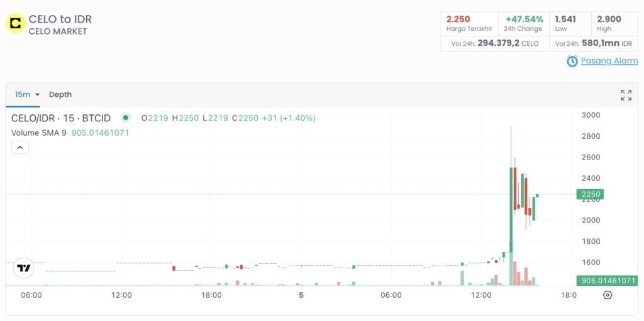
Task: Open chart settings hexagon icon
Action: [x=608, y=295]
